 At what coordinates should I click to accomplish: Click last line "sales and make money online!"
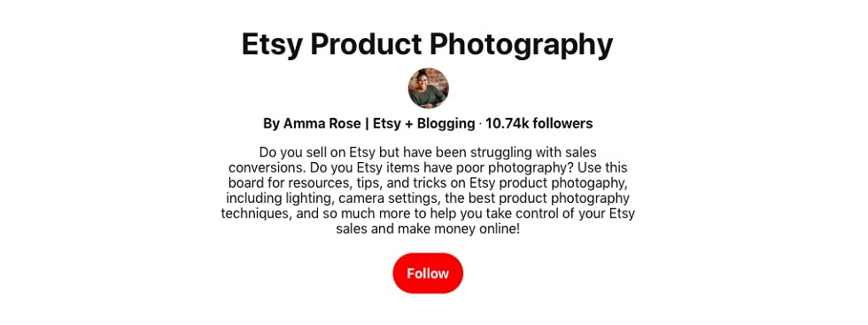[x=427, y=229]
